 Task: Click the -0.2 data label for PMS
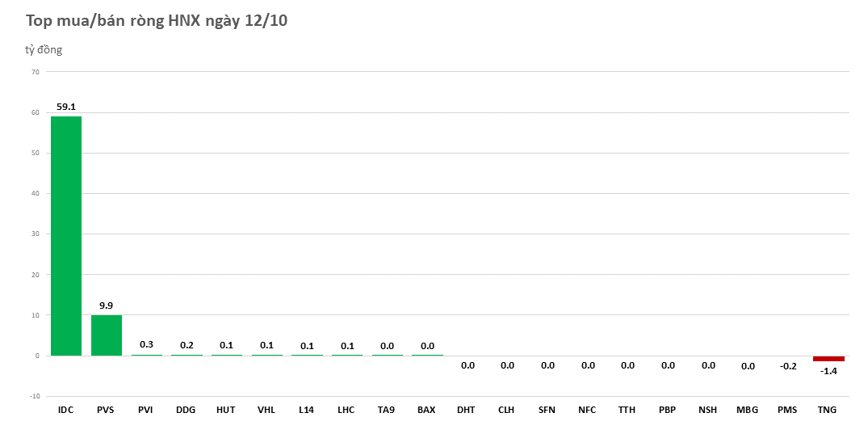[x=788, y=365]
